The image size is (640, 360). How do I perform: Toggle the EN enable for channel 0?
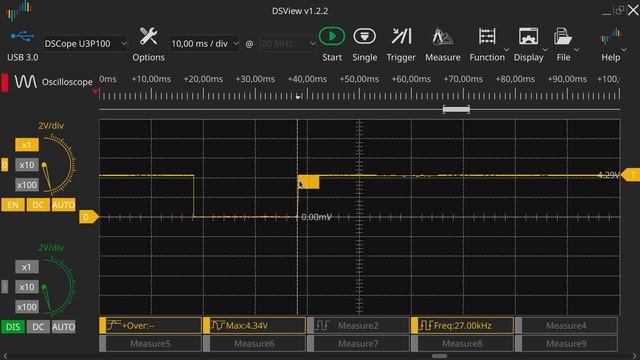pos(13,204)
